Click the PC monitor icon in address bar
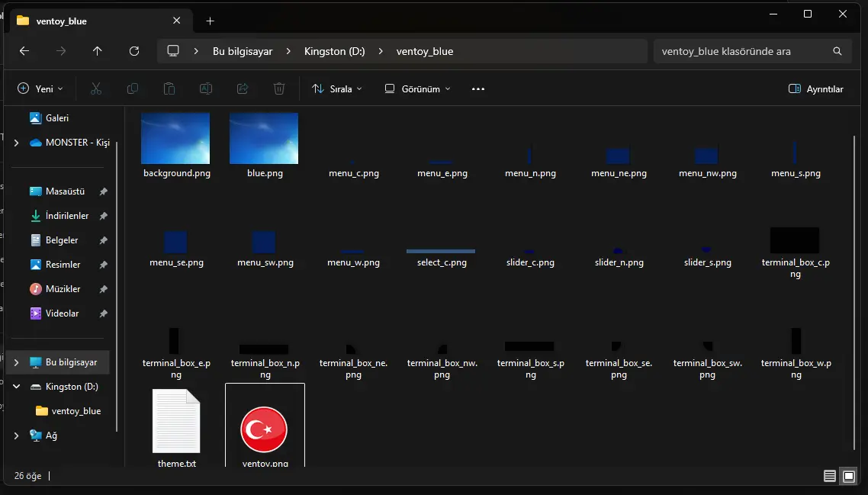Viewport: 868px width, 495px height. pos(173,51)
